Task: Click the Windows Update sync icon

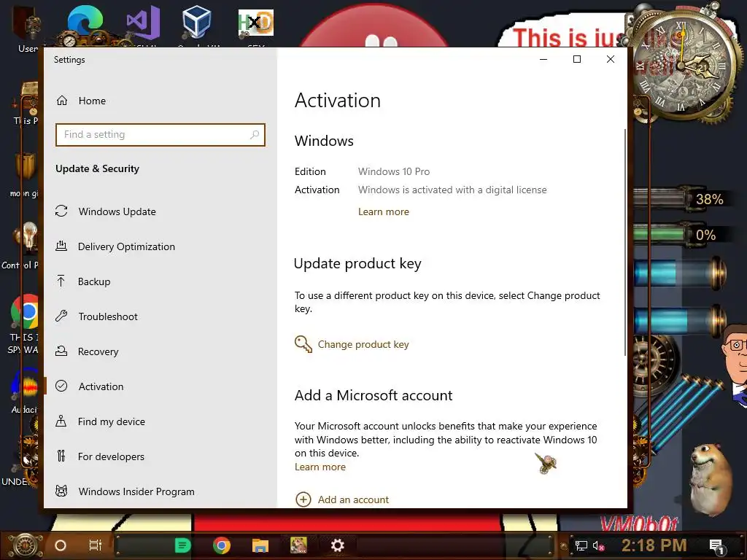Action: [x=61, y=211]
